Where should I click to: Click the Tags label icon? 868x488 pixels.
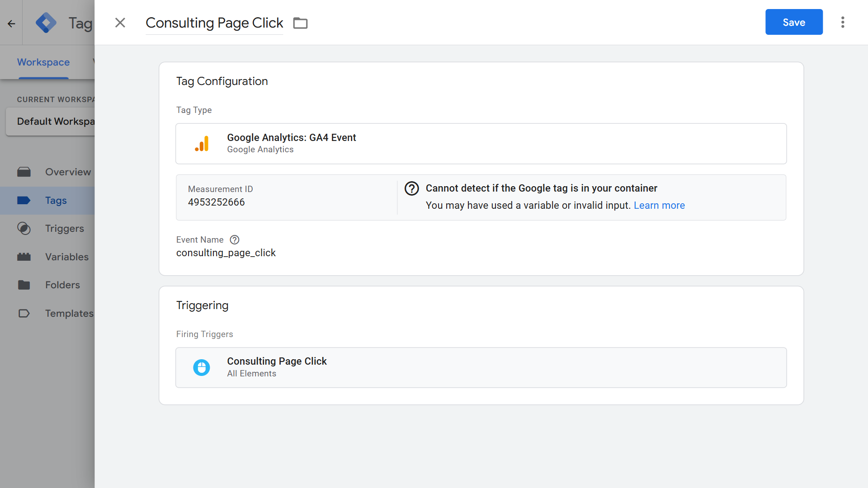(x=24, y=201)
